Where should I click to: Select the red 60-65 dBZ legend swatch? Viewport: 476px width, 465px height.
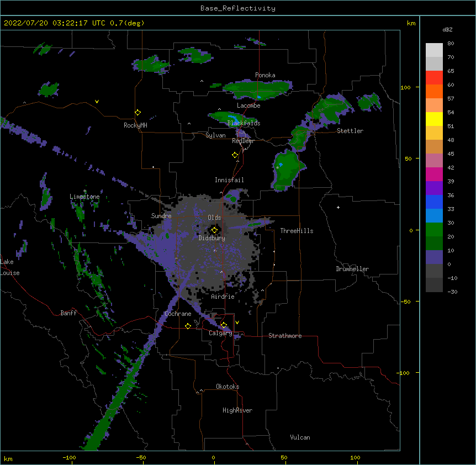pyautogui.click(x=434, y=78)
